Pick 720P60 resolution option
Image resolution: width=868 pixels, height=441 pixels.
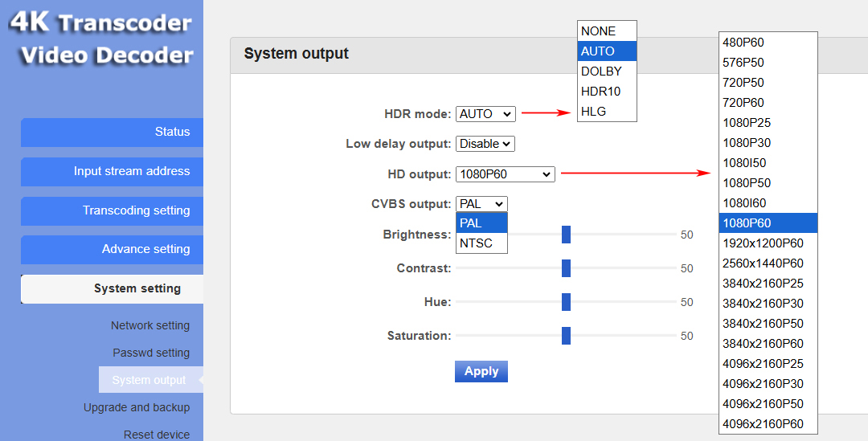[x=768, y=103]
